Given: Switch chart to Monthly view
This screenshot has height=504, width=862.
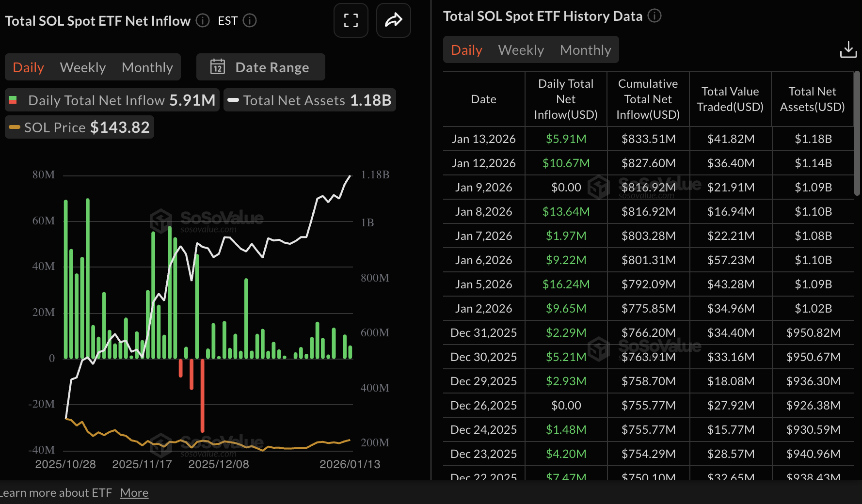Looking at the screenshot, I should coord(147,67).
